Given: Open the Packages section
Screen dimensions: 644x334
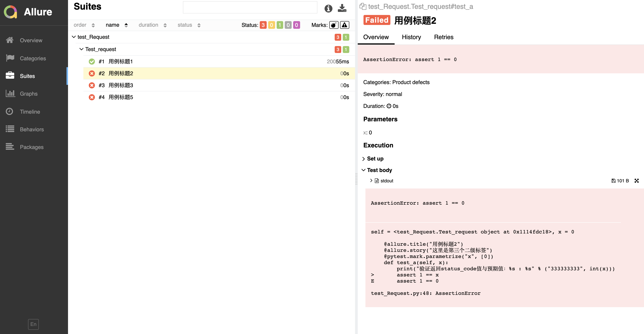Looking at the screenshot, I should pyautogui.click(x=32, y=147).
